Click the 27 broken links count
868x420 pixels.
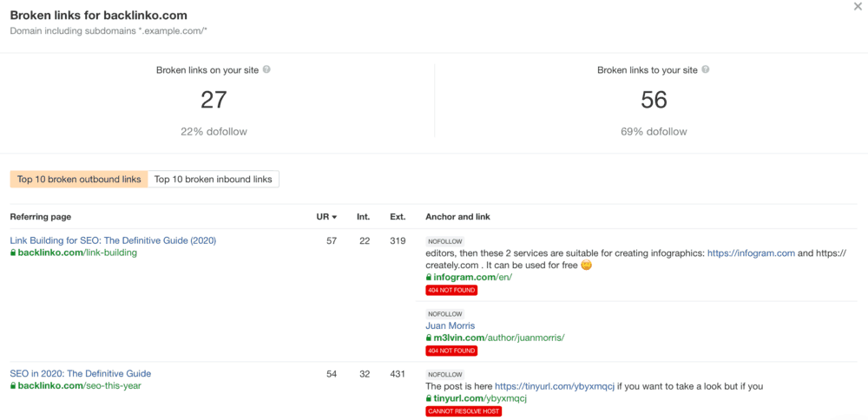coord(214,100)
